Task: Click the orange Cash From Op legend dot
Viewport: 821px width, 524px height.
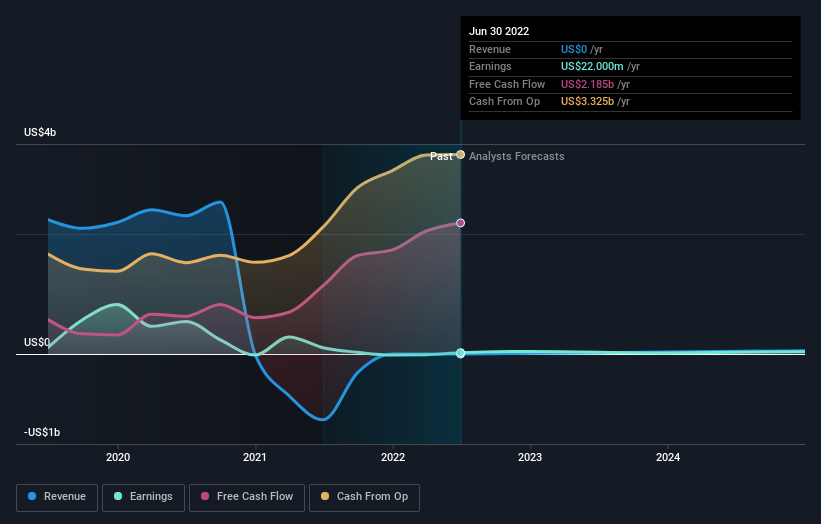Action: pos(325,496)
